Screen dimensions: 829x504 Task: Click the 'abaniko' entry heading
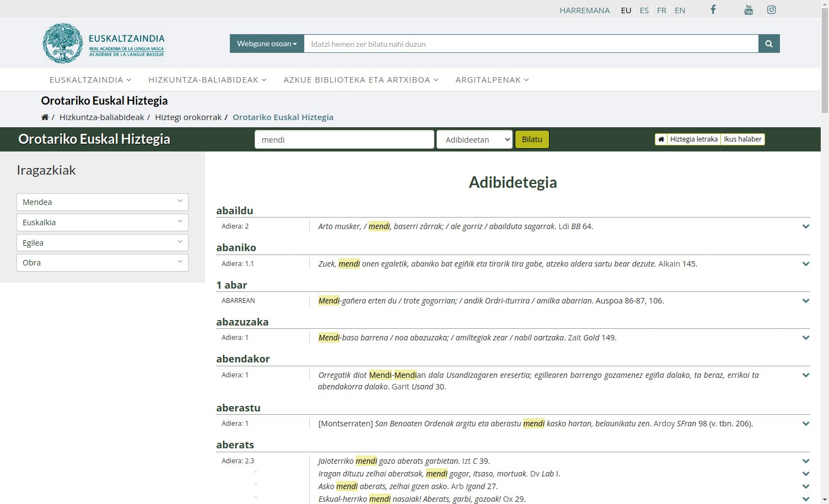point(236,247)
